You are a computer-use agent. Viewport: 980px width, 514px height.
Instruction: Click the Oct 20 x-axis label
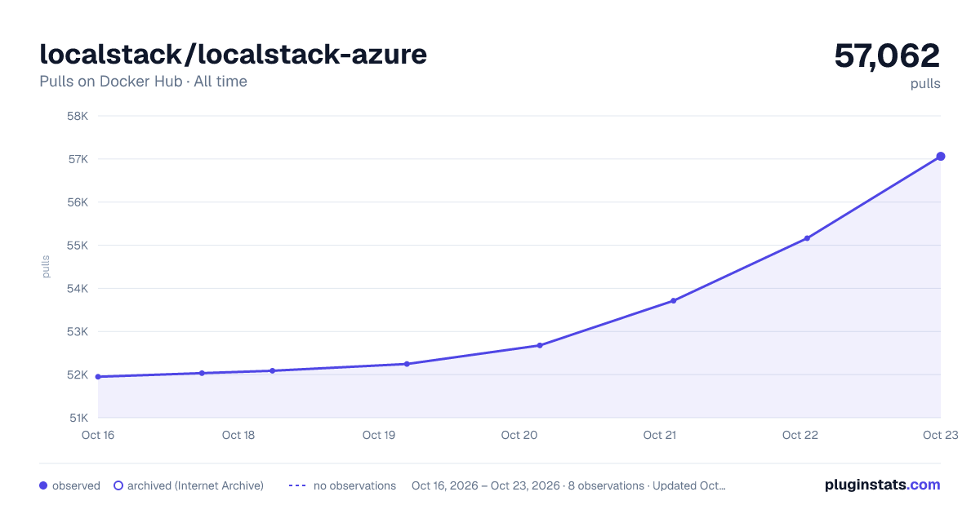click(x=519, y=435)
